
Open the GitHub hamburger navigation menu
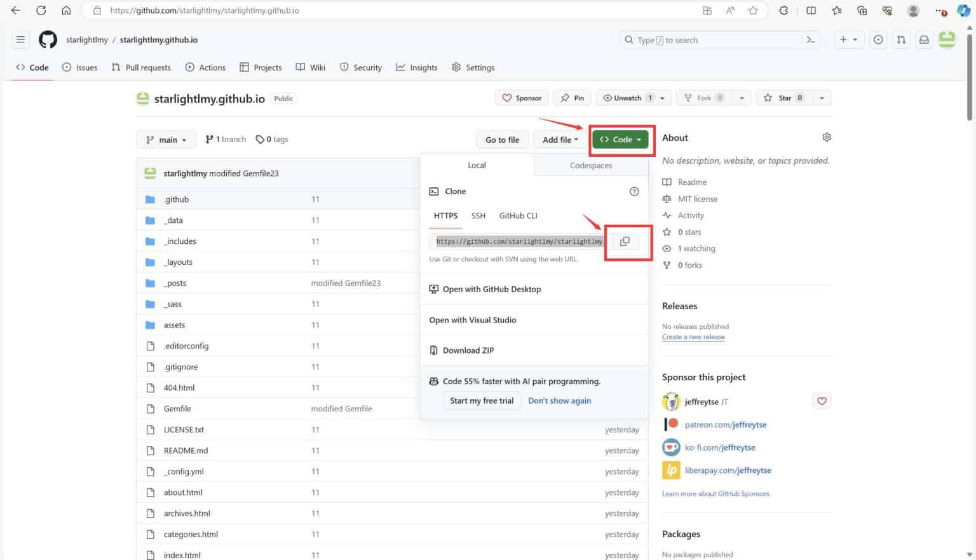click(20, 39)
